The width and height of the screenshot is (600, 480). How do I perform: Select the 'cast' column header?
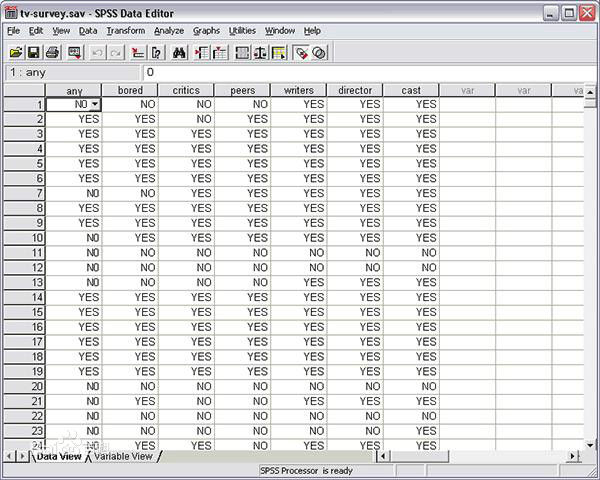click(x=411, y=91)
